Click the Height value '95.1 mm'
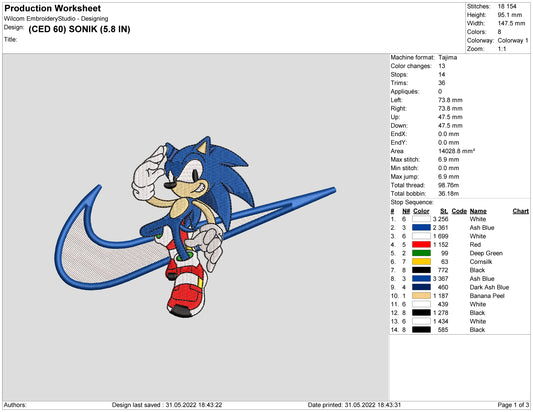This screenshot has height=412, width=533. tap(510, 15)
